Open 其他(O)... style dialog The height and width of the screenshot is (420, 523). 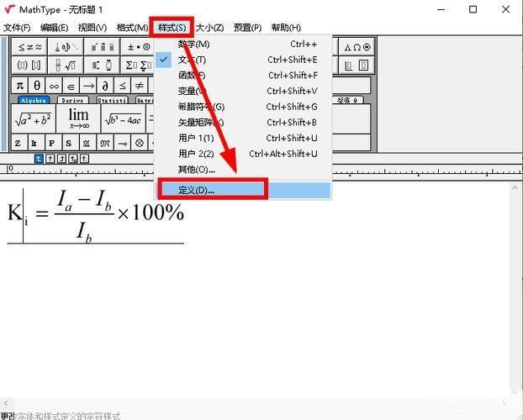coord(243,170)
